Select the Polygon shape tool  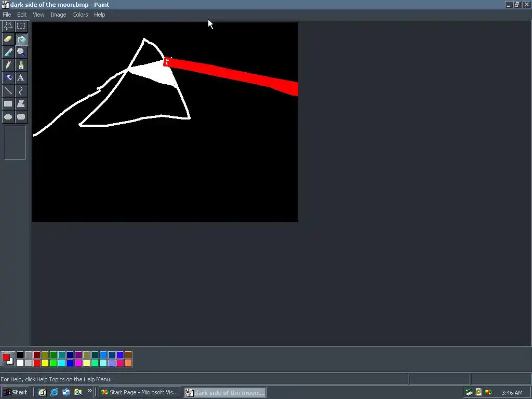point(21,104)
